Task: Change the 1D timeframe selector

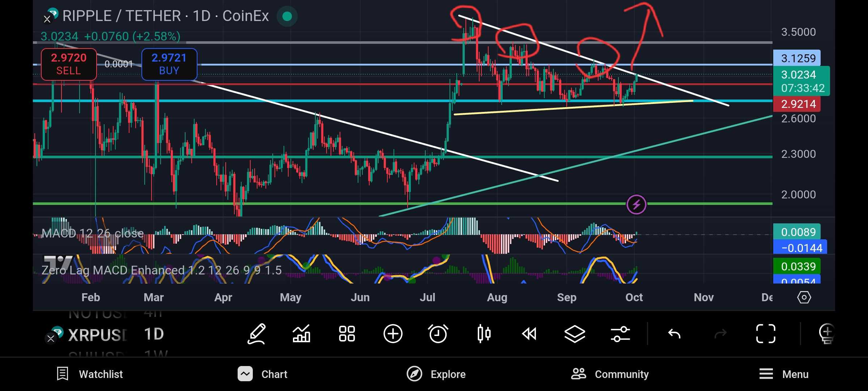Action: pyautogui.click(x=154, y=334)
